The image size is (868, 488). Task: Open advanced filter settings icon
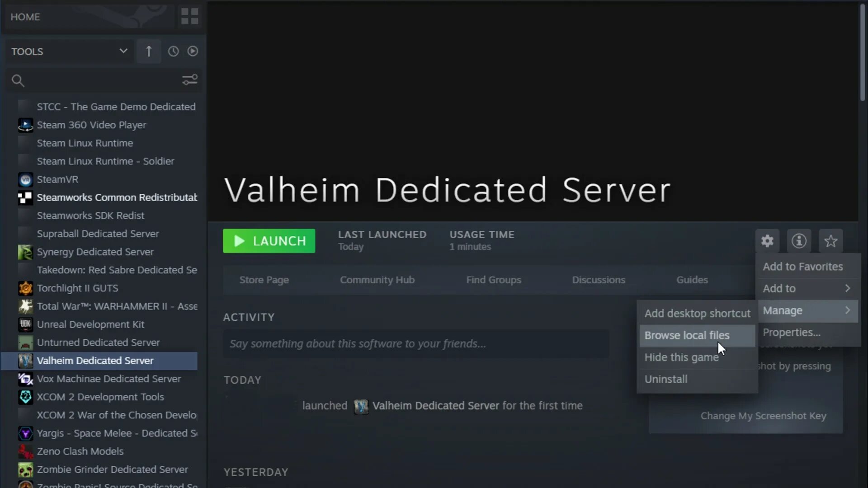189,80
